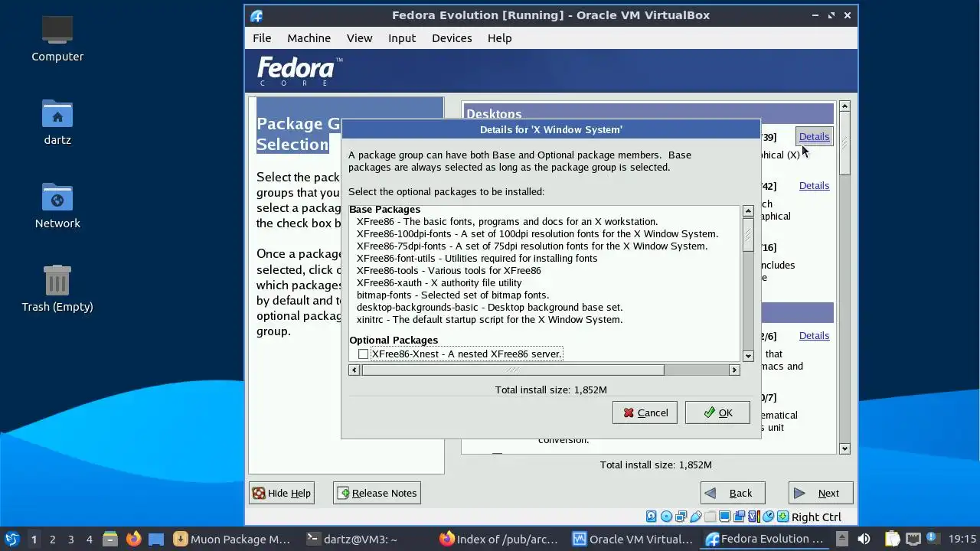Open the Devices menu
The image size is (980, 551).
(x=452, y=37)
